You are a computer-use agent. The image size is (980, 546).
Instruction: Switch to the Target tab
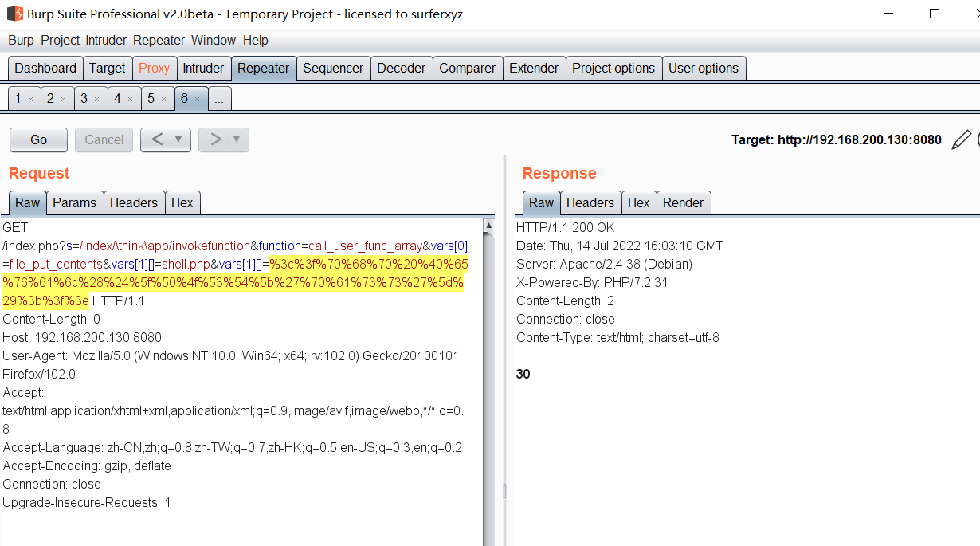click(x=108, y=69)
